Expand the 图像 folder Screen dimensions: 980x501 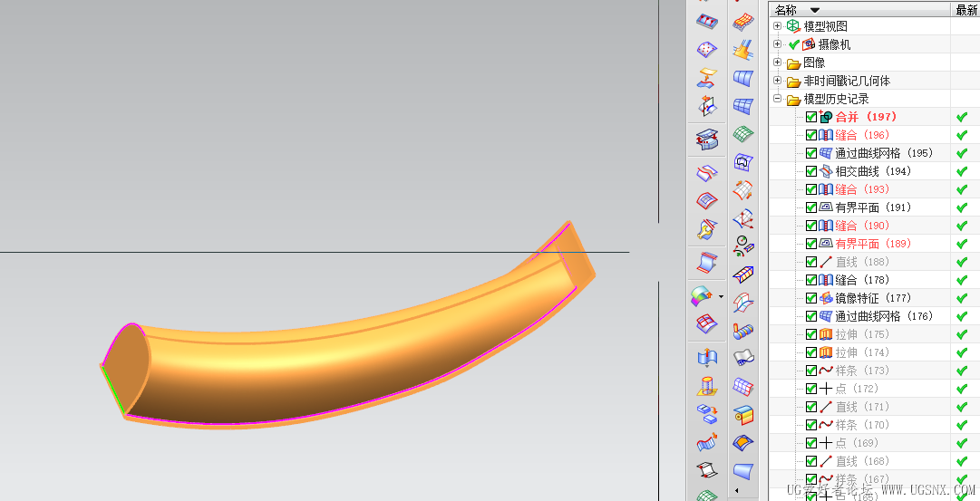[778, 63]
